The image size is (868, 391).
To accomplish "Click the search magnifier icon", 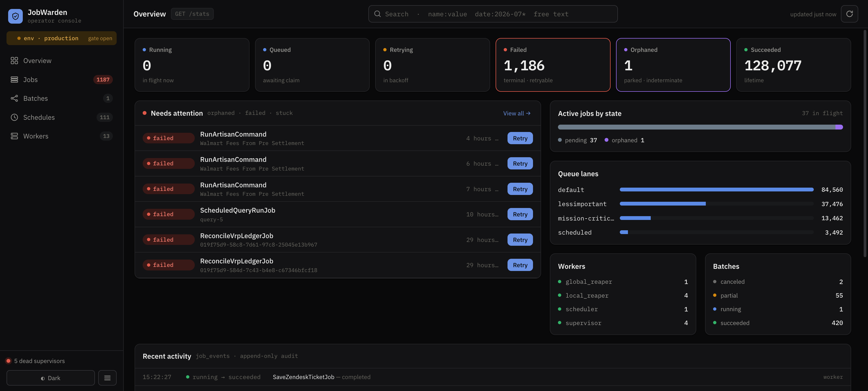I will point(377,14).
